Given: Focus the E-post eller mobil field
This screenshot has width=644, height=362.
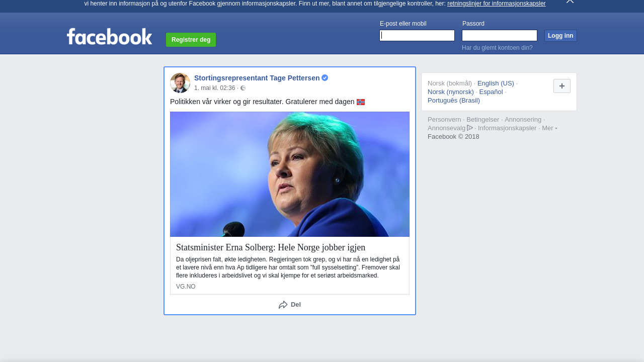Looking at the screenshot, I should [417, 35].
